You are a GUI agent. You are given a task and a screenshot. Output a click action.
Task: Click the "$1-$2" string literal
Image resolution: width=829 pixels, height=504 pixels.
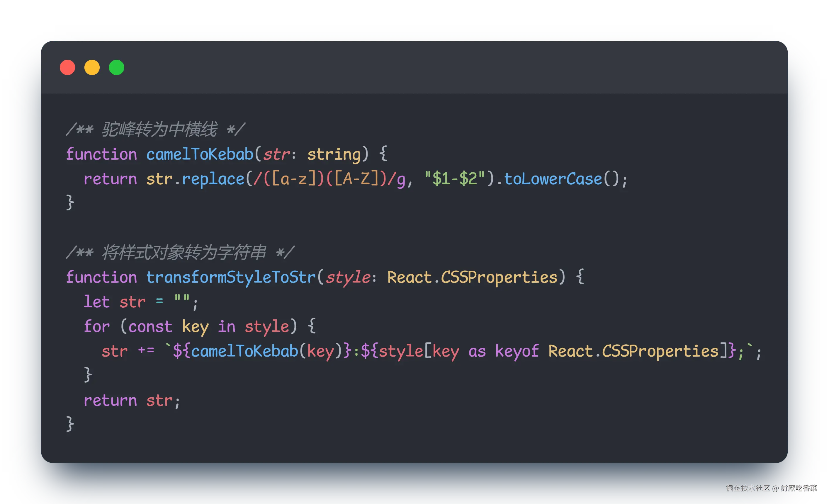point(455,178)
